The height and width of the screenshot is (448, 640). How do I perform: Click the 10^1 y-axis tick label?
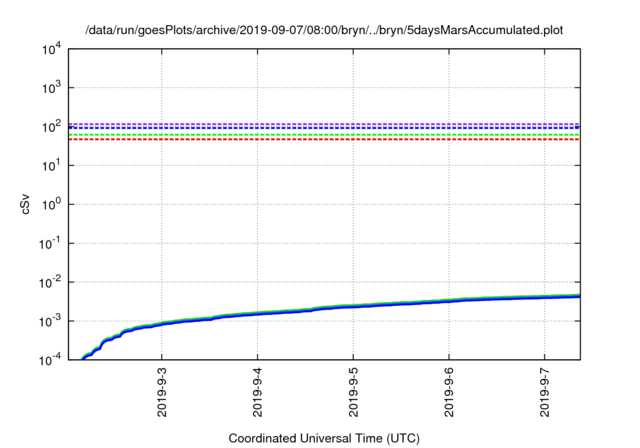[52, 166]
